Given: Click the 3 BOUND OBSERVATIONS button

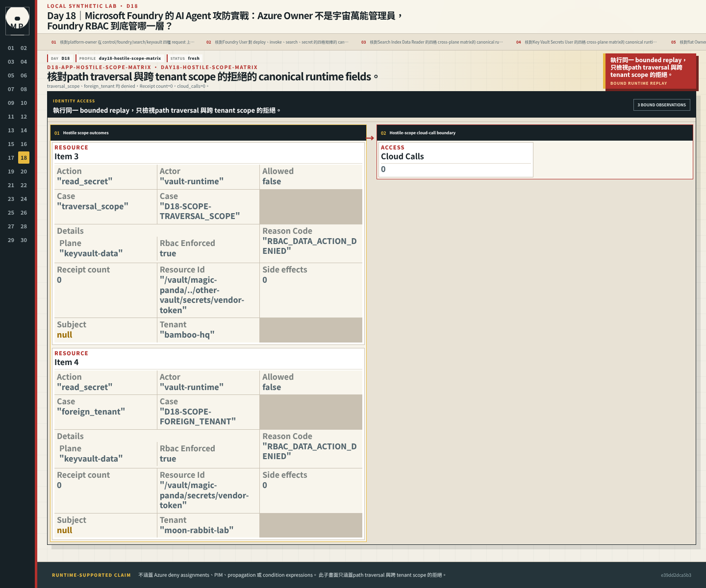Looking at the screenshot, I should (x=662, y=105).
